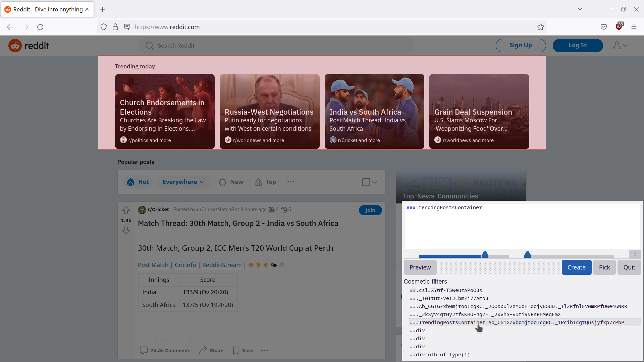Click the 24.4k Comments icon

point(144,351)
